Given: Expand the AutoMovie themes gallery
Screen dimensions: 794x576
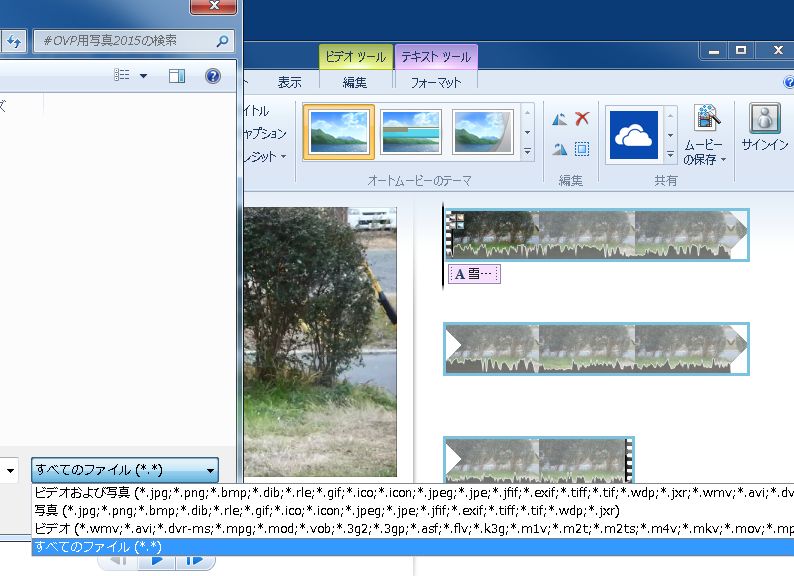Looking at the screenshot, I should tap(527, 152).
